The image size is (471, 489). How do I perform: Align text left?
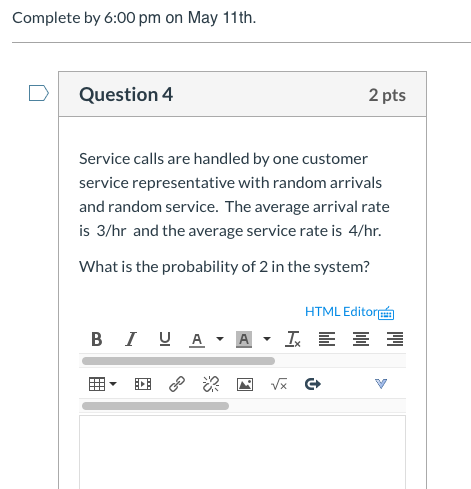point(327,339)
